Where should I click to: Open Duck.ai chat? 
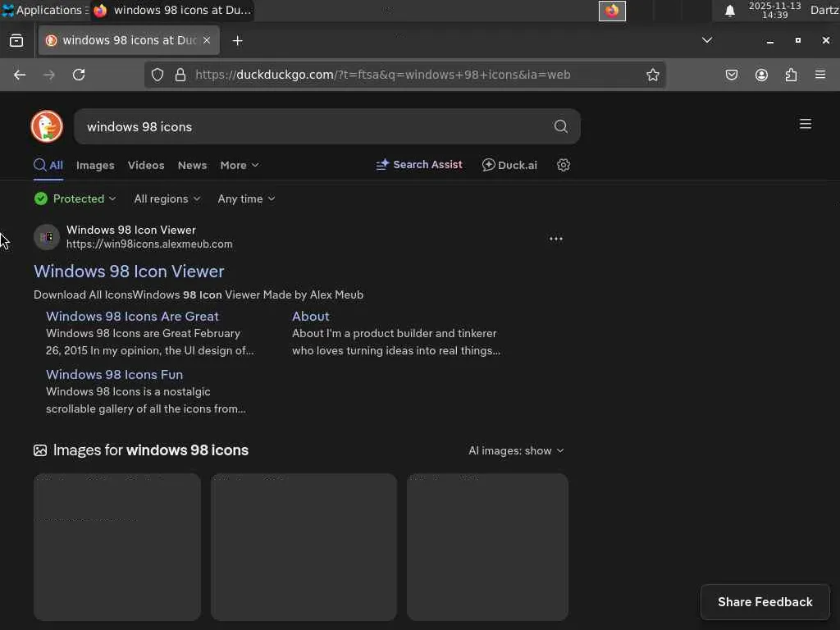509,165
